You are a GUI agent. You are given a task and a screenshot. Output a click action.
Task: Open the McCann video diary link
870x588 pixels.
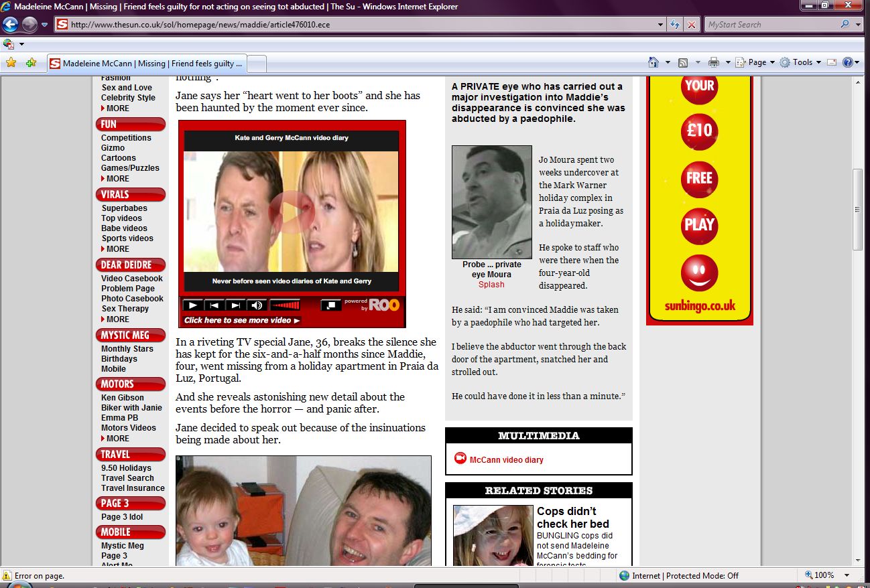(506, 460)
